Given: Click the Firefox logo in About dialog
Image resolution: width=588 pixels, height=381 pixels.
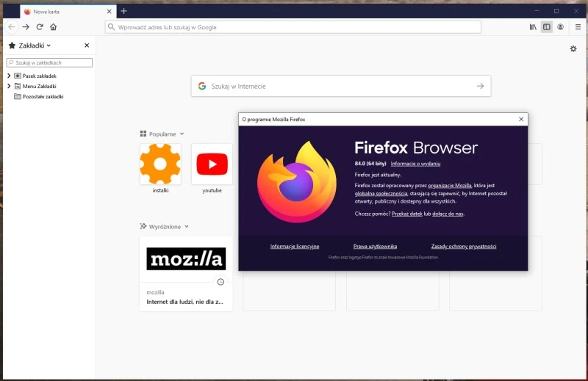Looking at the screenshot, I should coord(297,182).
